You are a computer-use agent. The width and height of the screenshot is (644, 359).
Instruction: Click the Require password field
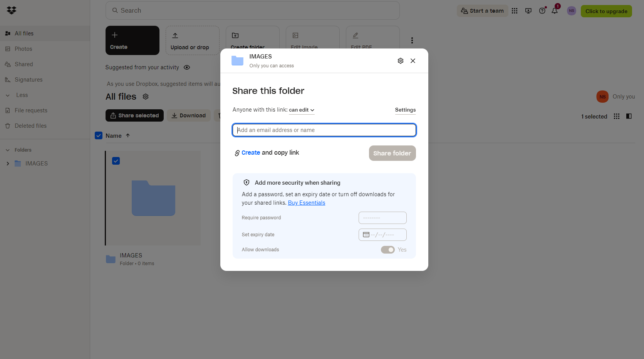point(382,218)
